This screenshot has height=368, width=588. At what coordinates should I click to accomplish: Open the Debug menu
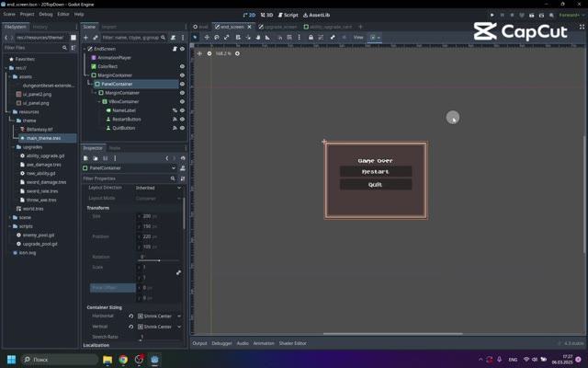(x=46, y=15)
